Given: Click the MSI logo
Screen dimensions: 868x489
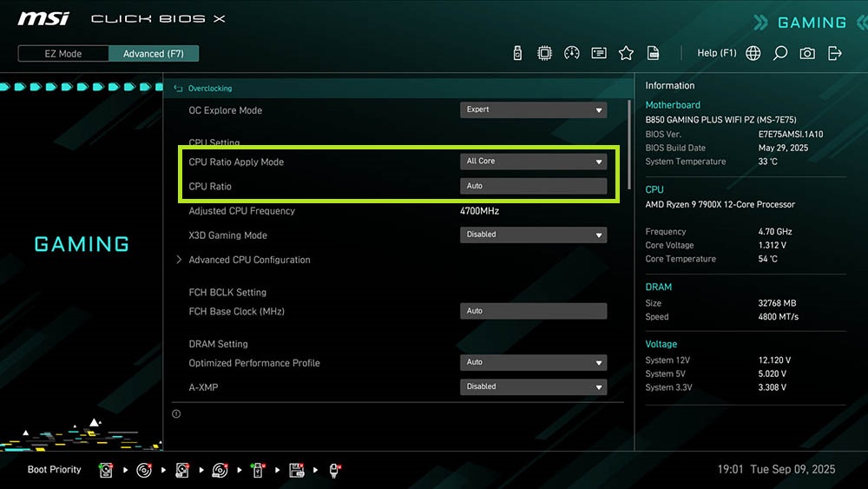Looking at the screenshot, I should 43,19.
